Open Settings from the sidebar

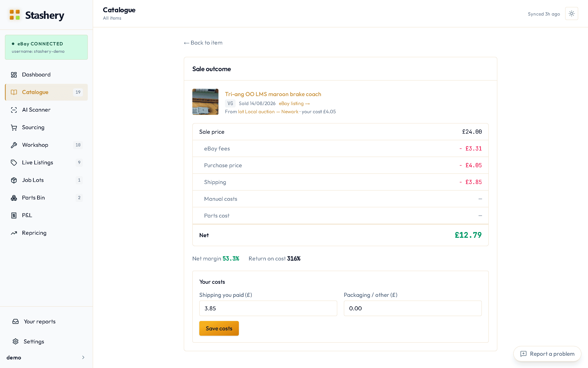pos(46,341)
